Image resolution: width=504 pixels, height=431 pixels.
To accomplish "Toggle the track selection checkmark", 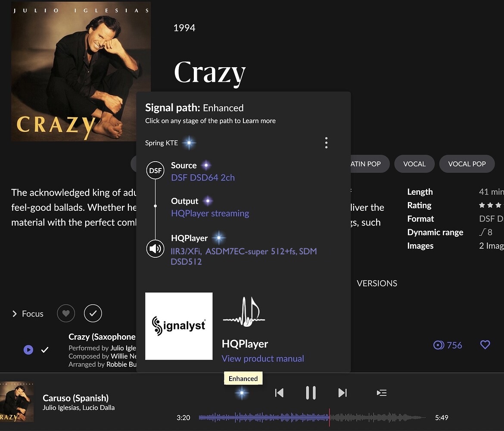I will pos(45,350).
